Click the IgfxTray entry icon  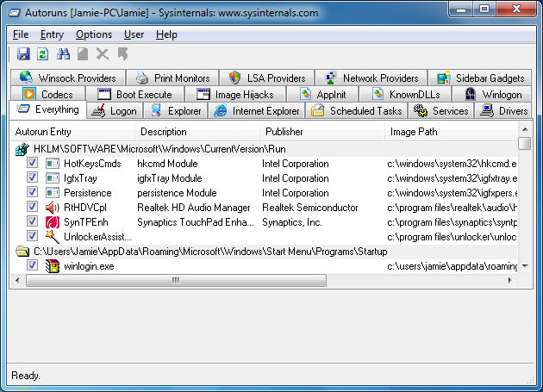53,178
